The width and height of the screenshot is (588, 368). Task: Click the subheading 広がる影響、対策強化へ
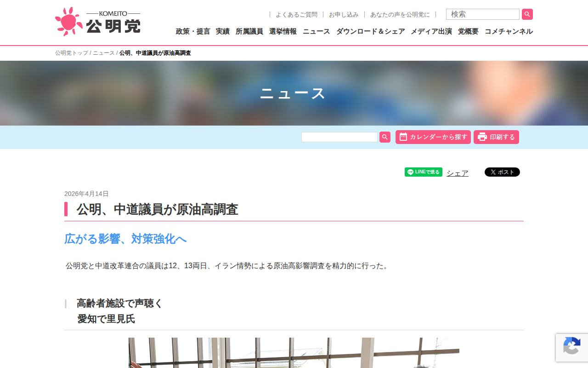pos(125,239)
